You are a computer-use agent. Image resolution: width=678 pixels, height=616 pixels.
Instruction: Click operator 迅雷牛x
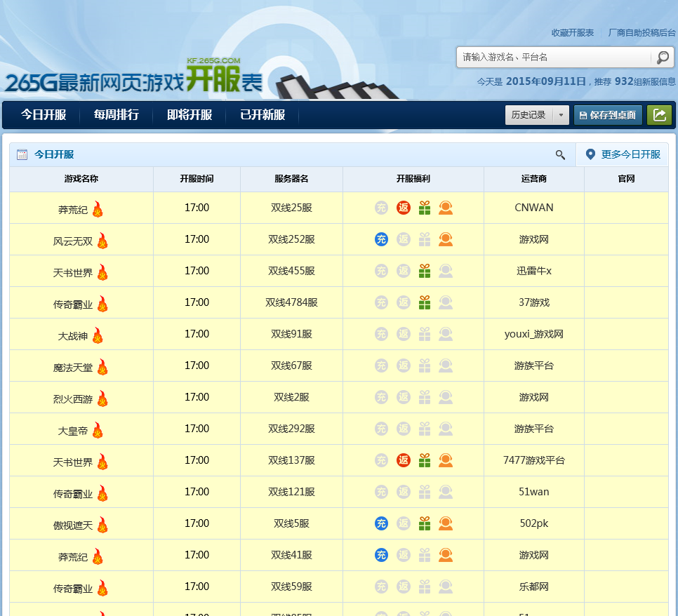(533, 271)
